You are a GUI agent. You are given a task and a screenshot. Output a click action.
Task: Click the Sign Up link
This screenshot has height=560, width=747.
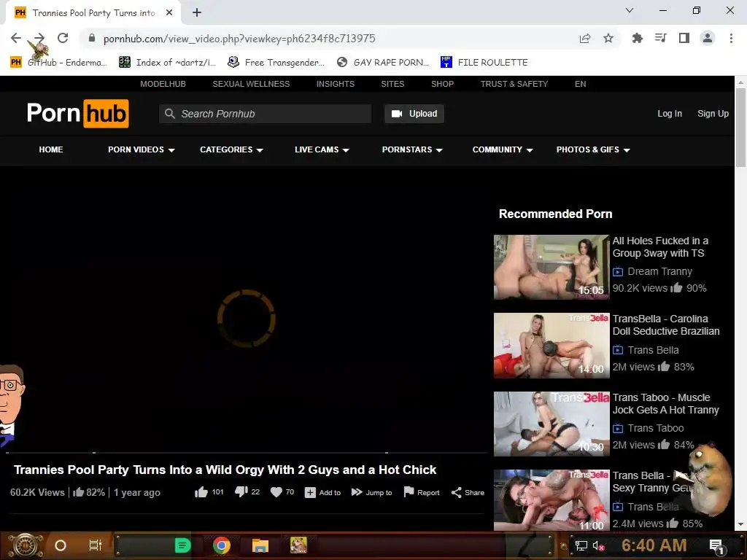[x=713, y=114]
